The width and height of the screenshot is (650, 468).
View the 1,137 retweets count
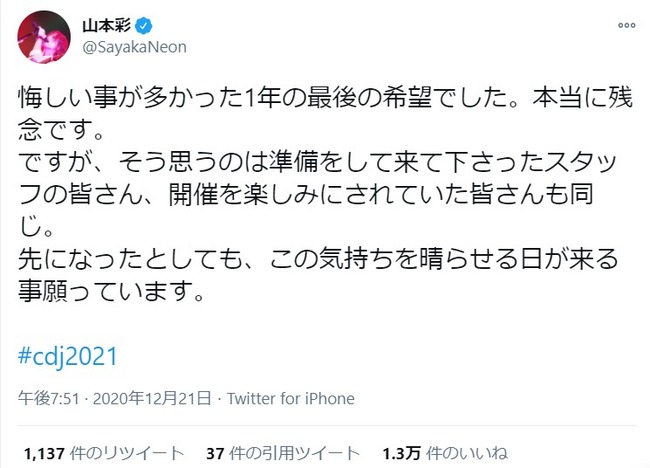coord(44,453)
